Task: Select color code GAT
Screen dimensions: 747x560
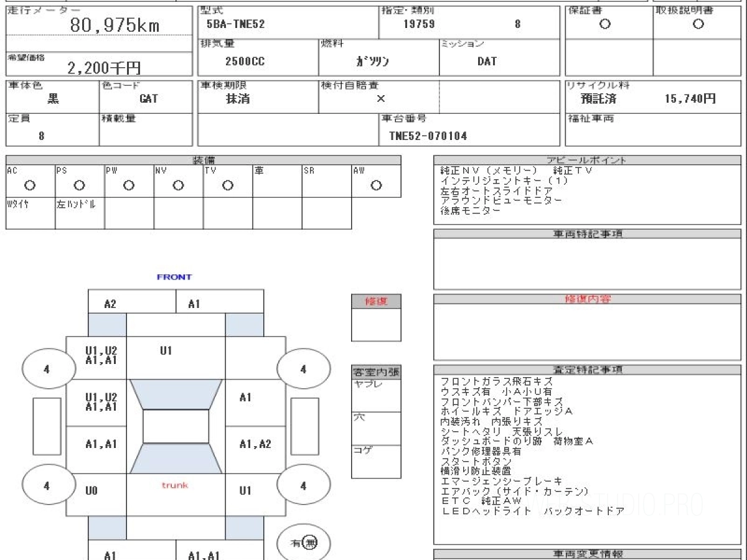Action: coord(148,99)
